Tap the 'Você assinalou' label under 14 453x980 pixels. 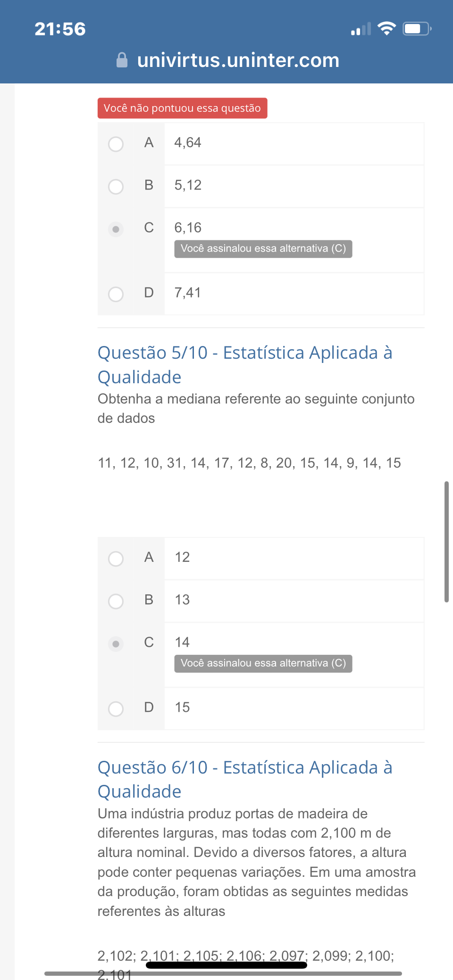coord(263,663)
